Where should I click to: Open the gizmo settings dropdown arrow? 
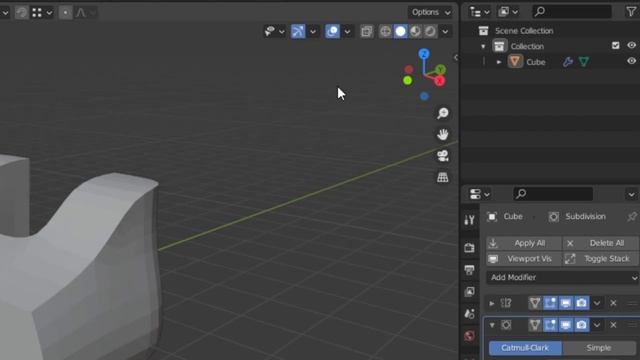click(313, 31)
